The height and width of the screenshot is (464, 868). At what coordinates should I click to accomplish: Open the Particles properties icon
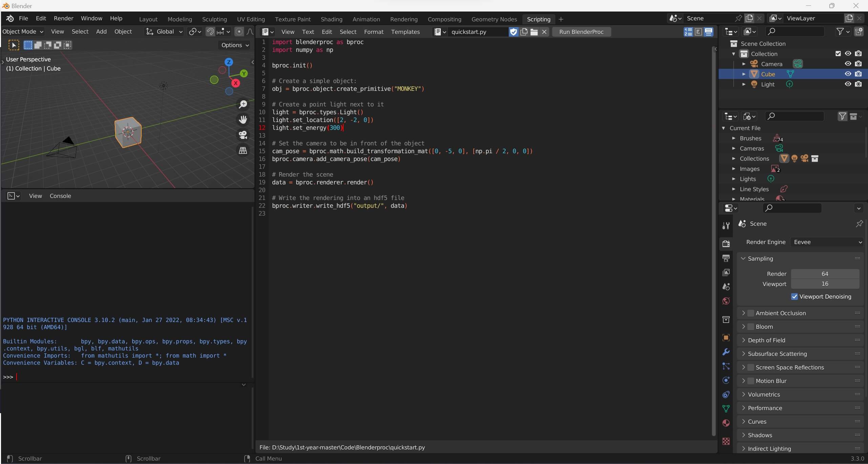pyautogui.click(x=726, y=366)
